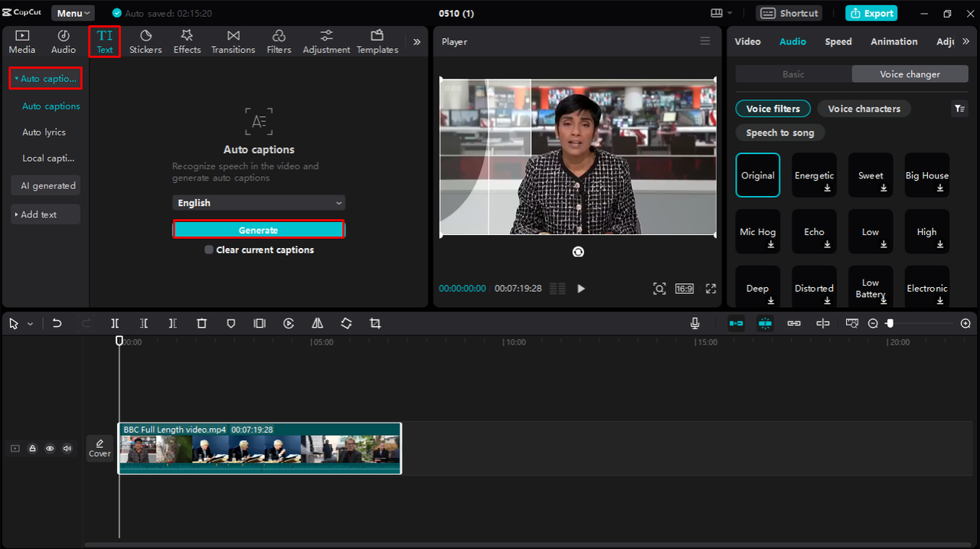
Task: Lock the video track
Action: tap(32, 449)
